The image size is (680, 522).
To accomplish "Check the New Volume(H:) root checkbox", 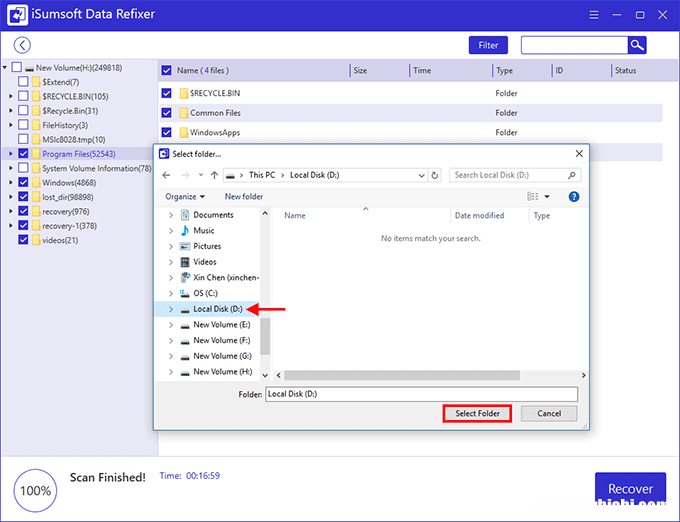I will pyautogui.click(x=17, y=67).
